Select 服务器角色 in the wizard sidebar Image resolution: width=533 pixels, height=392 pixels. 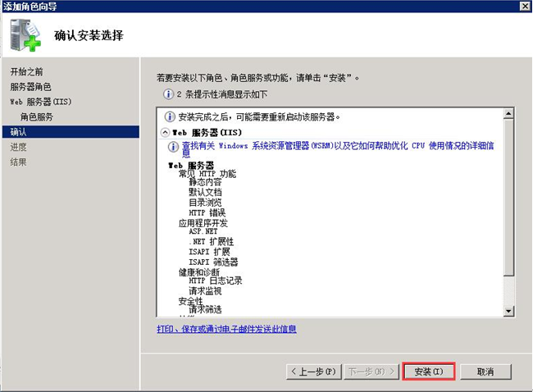point(30,87)
